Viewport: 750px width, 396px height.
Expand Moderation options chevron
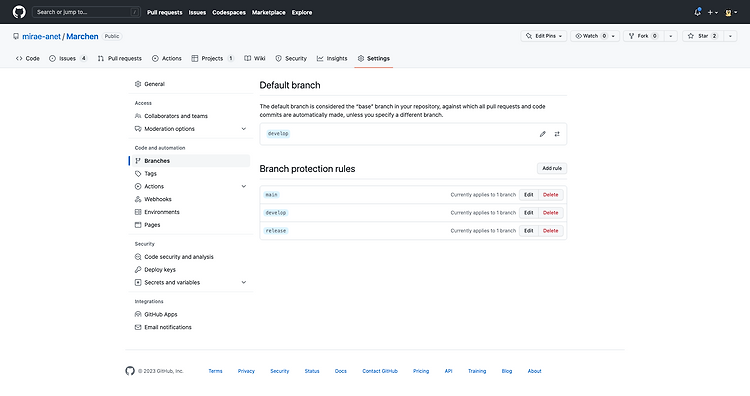(x=243, y=129)
